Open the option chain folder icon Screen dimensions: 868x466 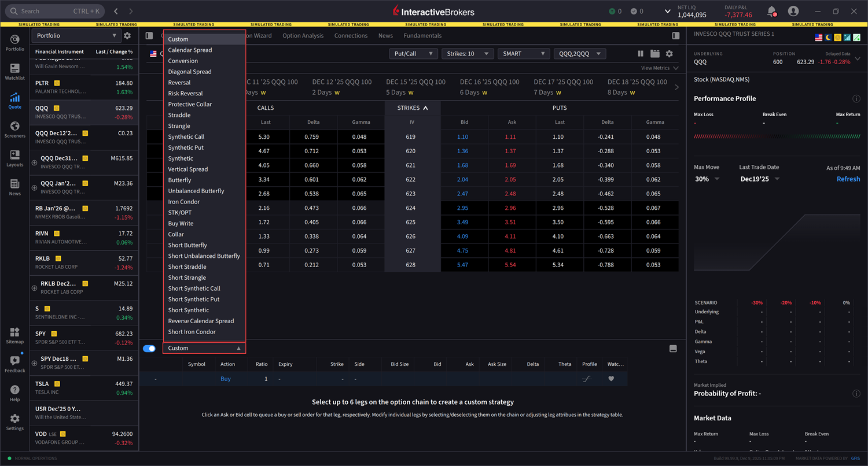656,53
